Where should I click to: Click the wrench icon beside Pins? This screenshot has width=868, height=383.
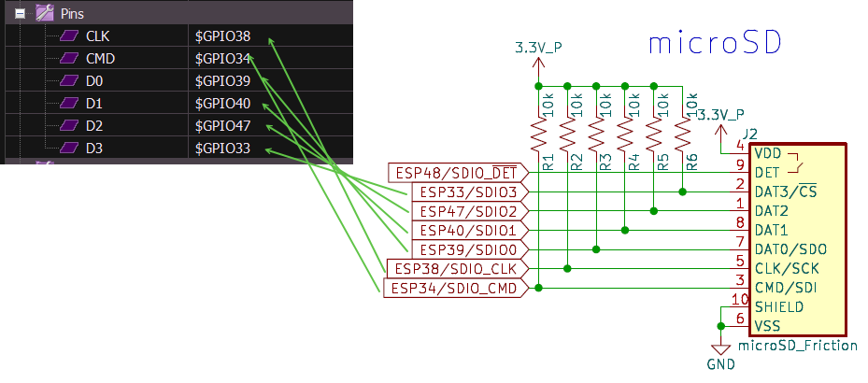coord(43,14)
